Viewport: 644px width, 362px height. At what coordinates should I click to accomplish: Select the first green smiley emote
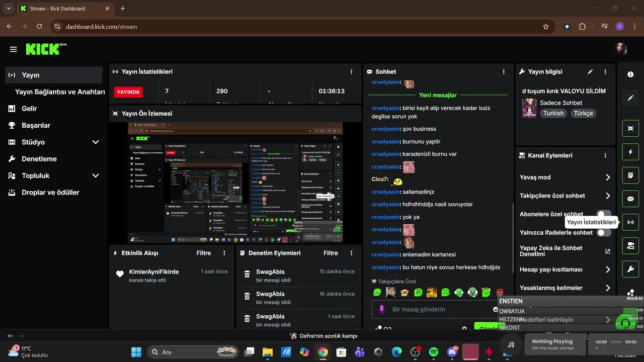377,292
